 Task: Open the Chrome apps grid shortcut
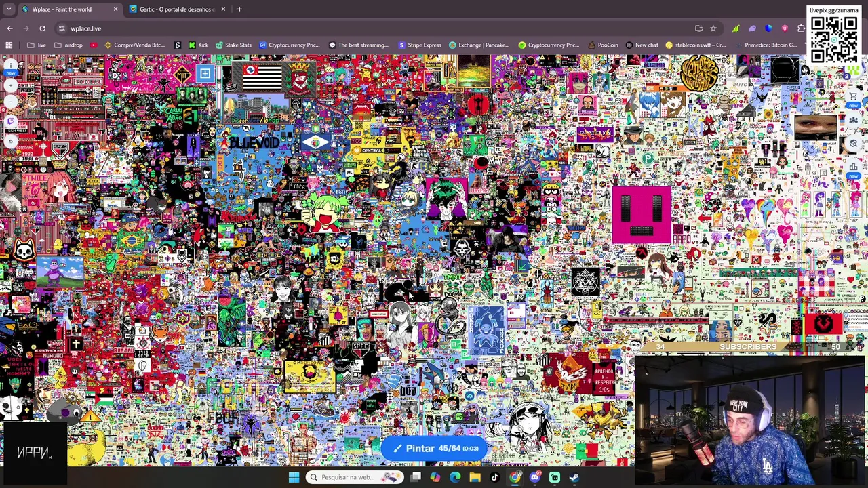point(9,45)
